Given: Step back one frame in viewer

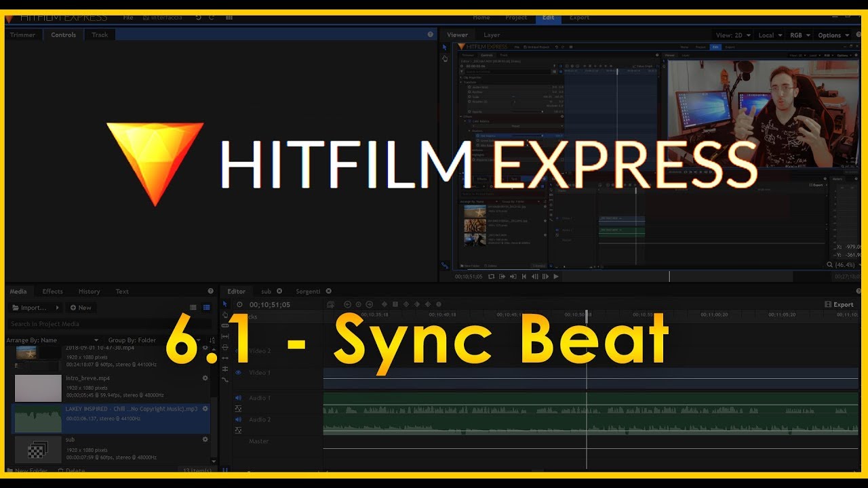Looking at the screenshot, I should pos(535,277).
